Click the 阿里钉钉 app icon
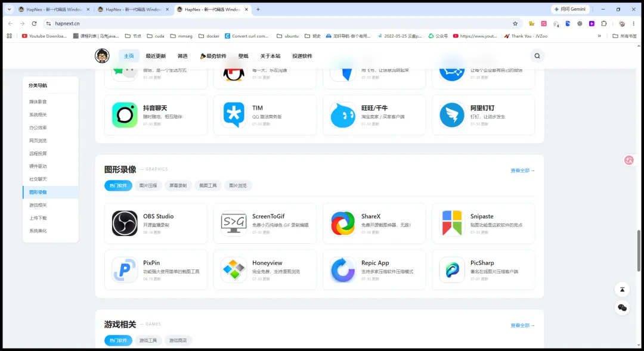This screenshot has width=644, height=351. (452, 115)
